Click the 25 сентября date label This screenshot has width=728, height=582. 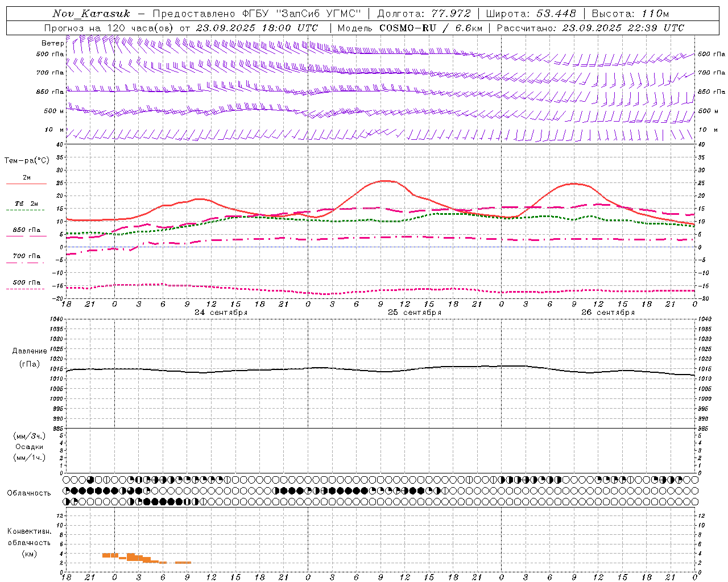pyautogui.click(x=415, y=313)
